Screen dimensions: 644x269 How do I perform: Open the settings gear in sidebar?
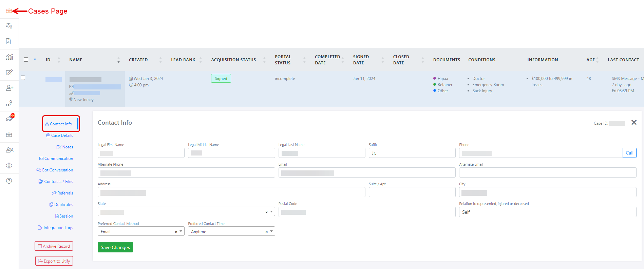point(9,166)
